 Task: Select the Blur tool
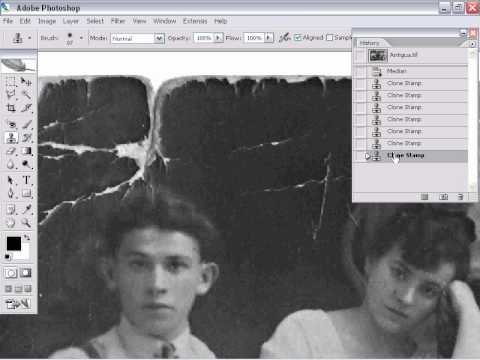point(11,164)
